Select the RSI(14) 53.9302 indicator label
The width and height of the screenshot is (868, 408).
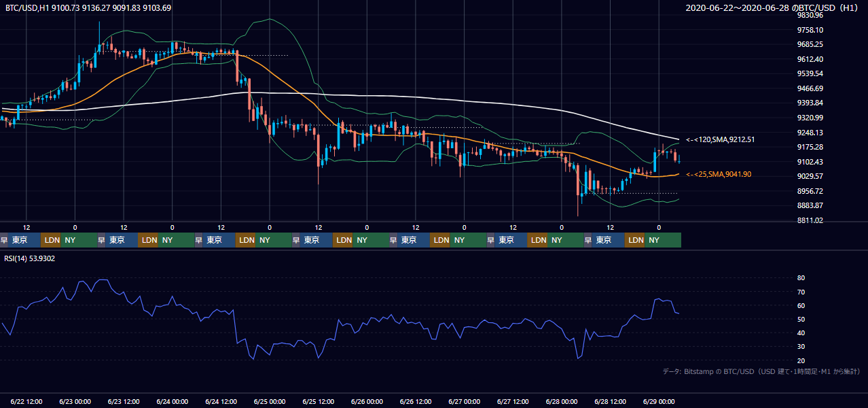pos(30,258)
